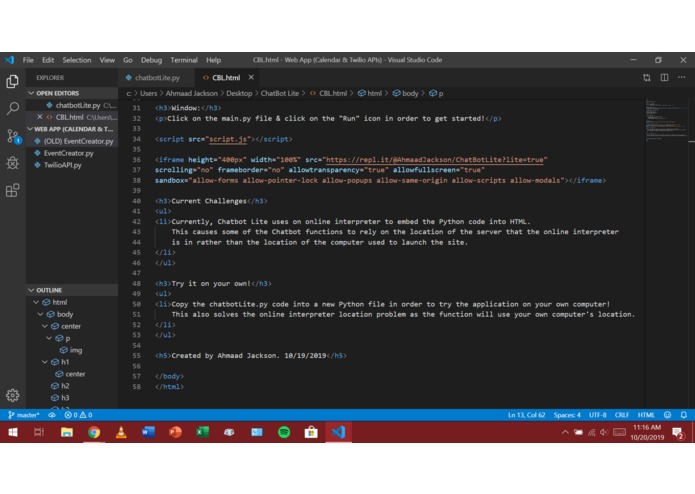Open Spotify from the taskbar
The image size is (695, 494).
tap(284, 432)
